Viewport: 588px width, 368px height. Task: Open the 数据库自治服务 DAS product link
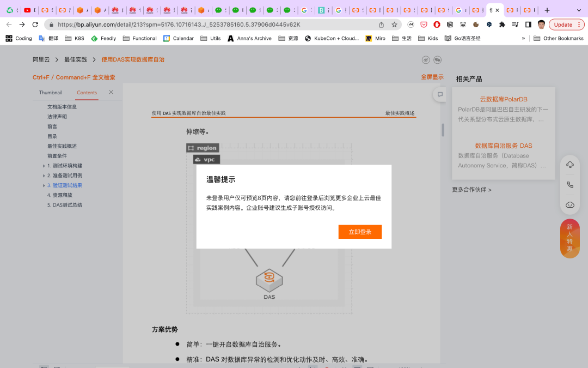coord(504,146)
